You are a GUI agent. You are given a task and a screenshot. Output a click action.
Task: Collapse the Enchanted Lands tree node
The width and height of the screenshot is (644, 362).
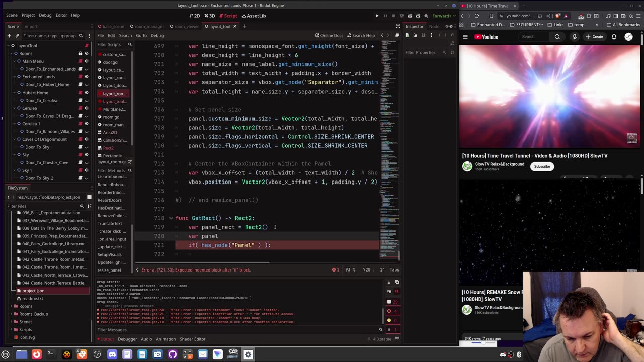tap(13, 77)
